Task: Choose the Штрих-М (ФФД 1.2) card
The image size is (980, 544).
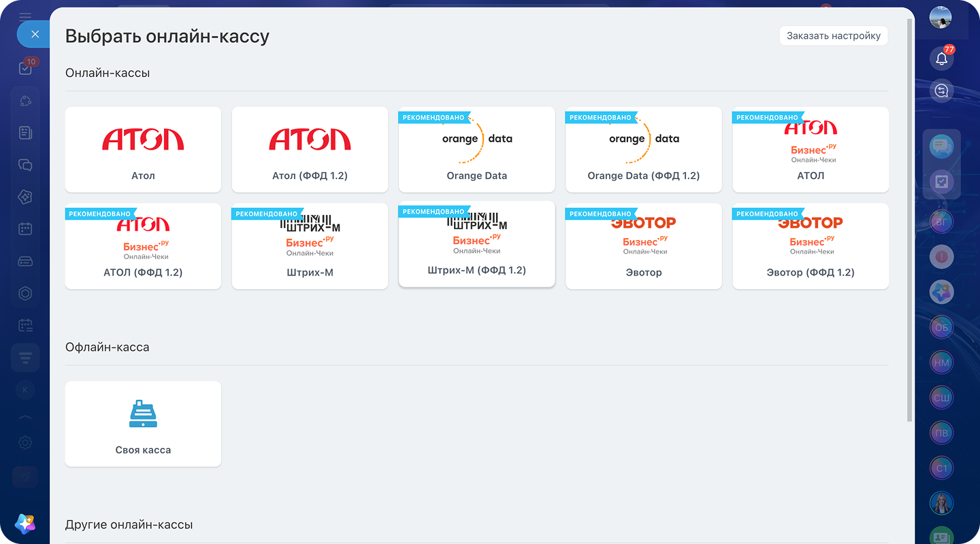Action: 476,244
